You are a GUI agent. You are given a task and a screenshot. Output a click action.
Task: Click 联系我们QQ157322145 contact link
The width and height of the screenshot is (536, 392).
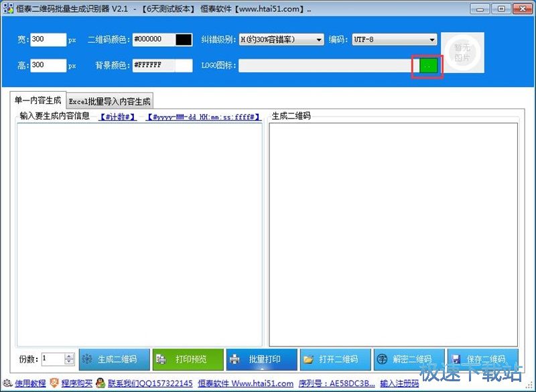point(150,383)
